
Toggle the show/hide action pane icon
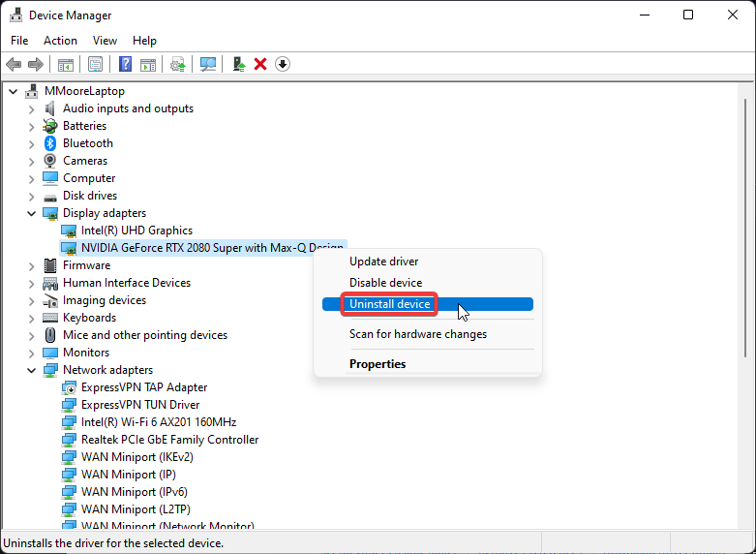(x=148, y=64)
